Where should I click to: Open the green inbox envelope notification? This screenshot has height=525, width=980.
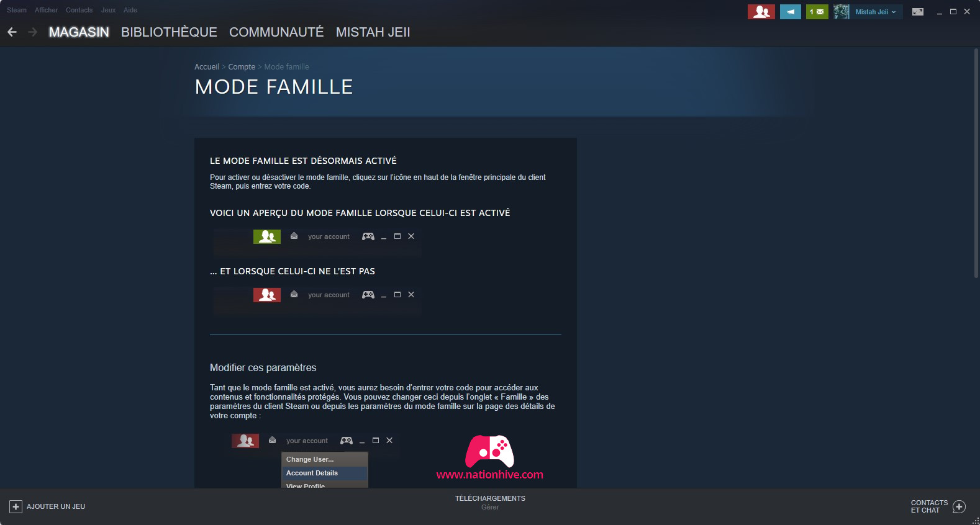817,12
